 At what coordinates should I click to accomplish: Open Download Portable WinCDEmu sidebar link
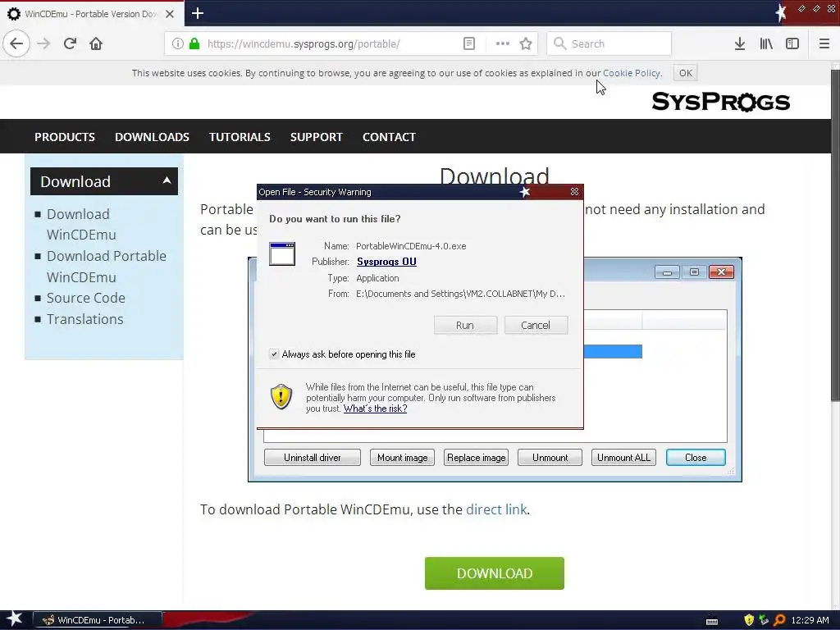(x=106, y=267)
